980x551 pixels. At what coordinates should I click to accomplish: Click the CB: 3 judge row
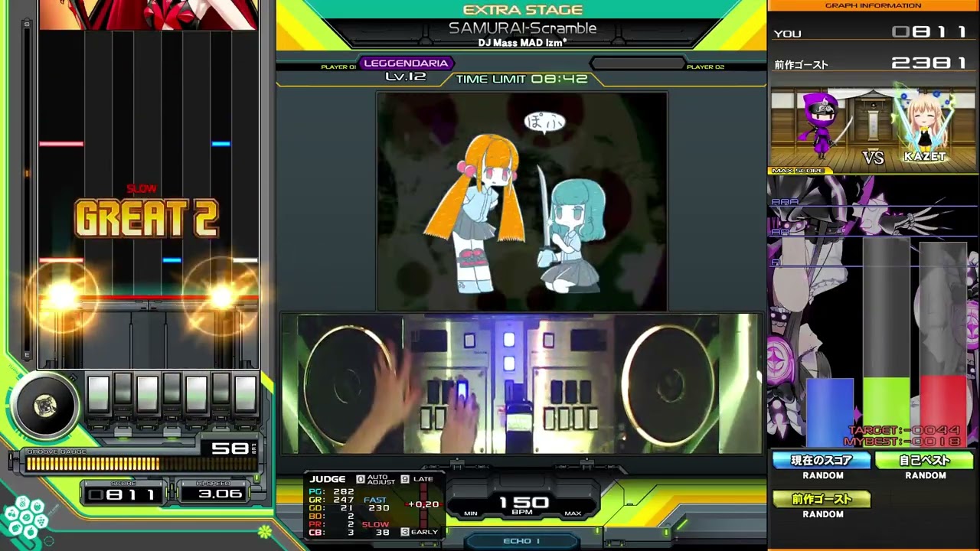coord(332,533)
